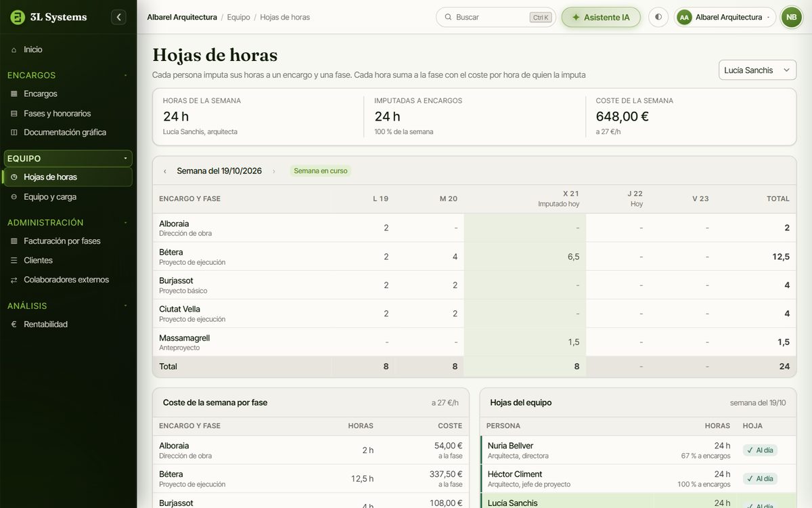Open Fases y honorarios page
The width and height of the screenshot is (812, 508).
(57, 113)
